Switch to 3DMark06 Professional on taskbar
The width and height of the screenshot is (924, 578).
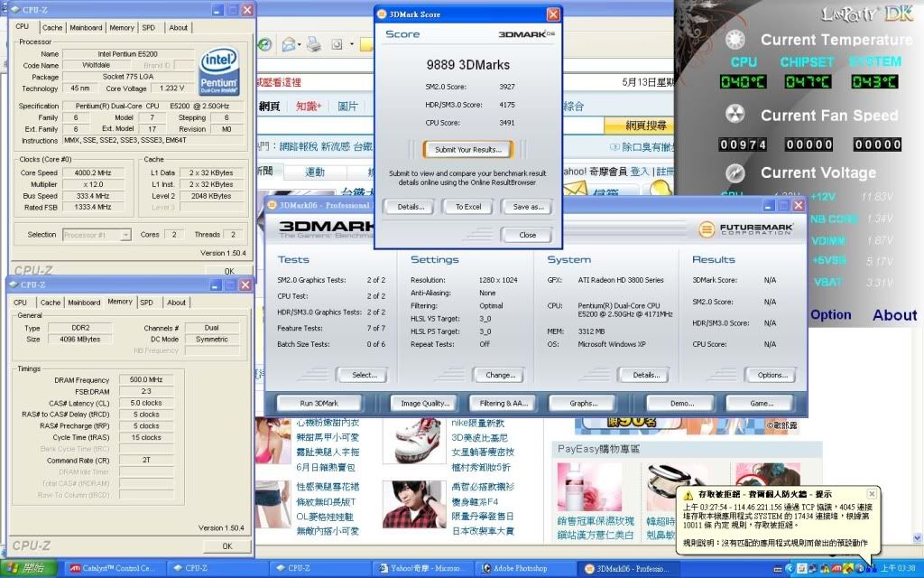[x=628, y=569]
